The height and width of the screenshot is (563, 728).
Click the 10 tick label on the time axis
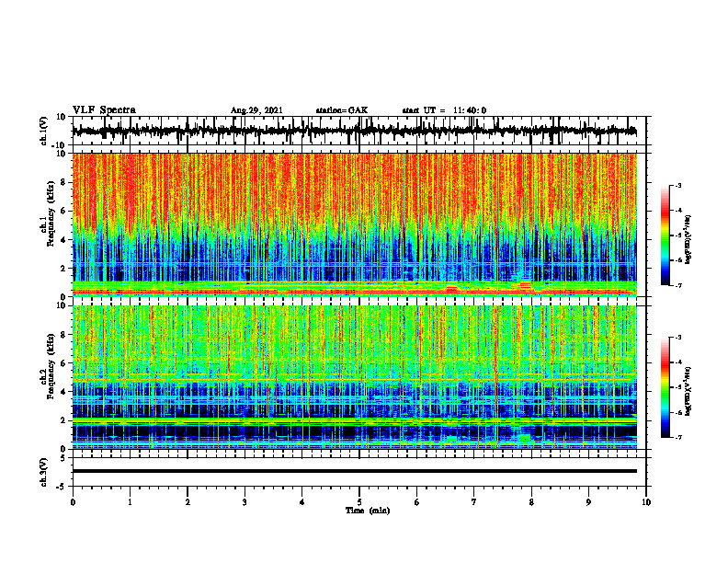646,502
